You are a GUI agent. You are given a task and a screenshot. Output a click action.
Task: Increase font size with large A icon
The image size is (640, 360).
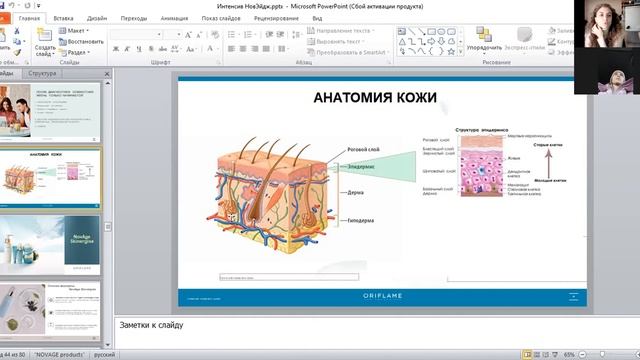(188, 35)
